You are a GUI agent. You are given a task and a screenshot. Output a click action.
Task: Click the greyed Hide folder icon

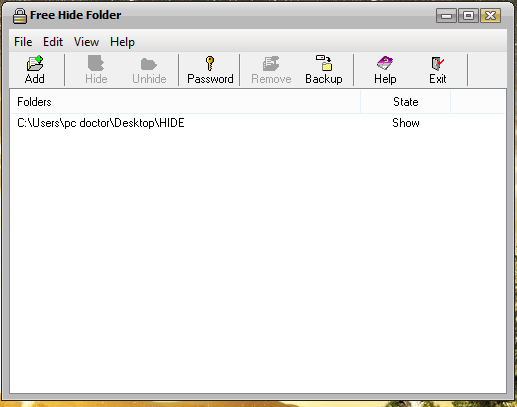pos(96,63)
